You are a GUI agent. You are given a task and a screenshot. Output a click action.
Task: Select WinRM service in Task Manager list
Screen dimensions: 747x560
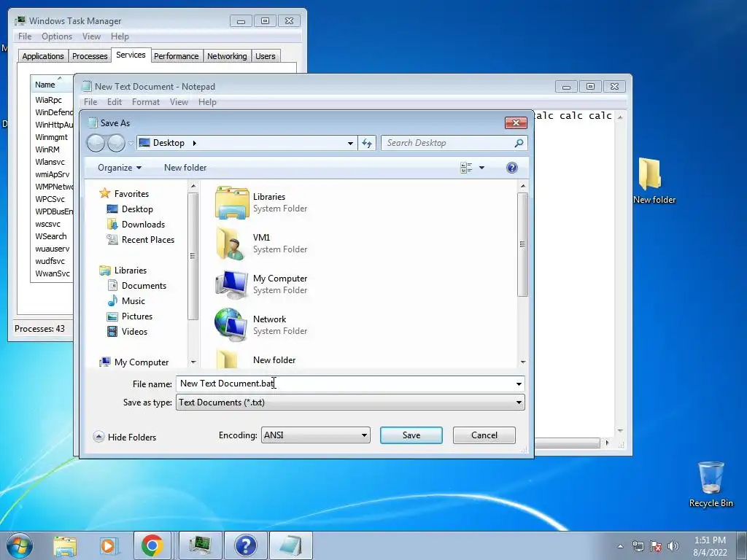tap(47, 149)
